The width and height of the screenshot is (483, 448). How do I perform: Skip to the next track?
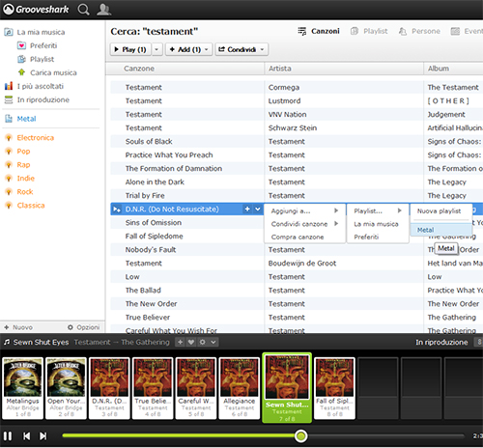pos(43,436)
